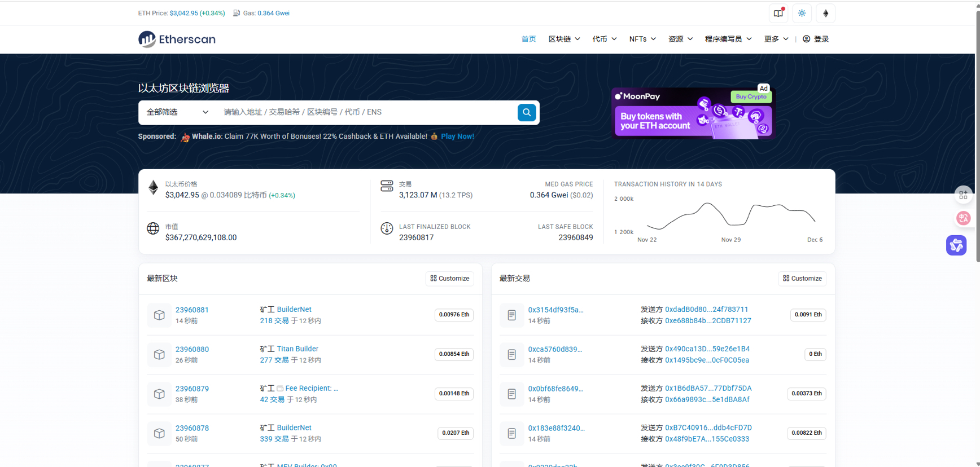Open the 代币 menu

[604, 39]
